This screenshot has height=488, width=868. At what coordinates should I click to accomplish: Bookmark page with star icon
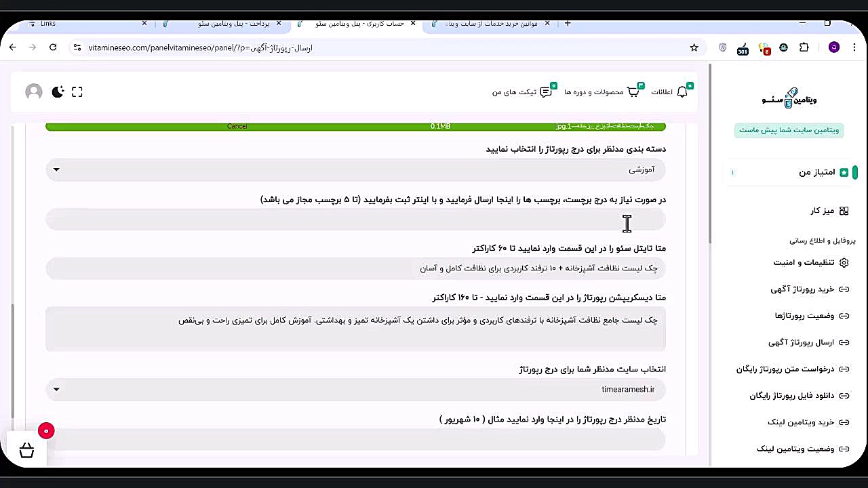694,47
